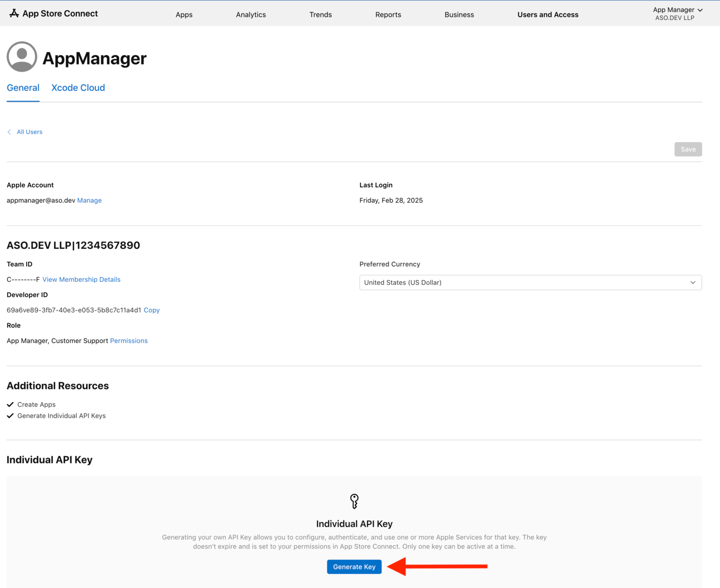Image resolution: width=720 pixels, height=588 pixels.
Task: Select the General tab
Action: (23, 88)
